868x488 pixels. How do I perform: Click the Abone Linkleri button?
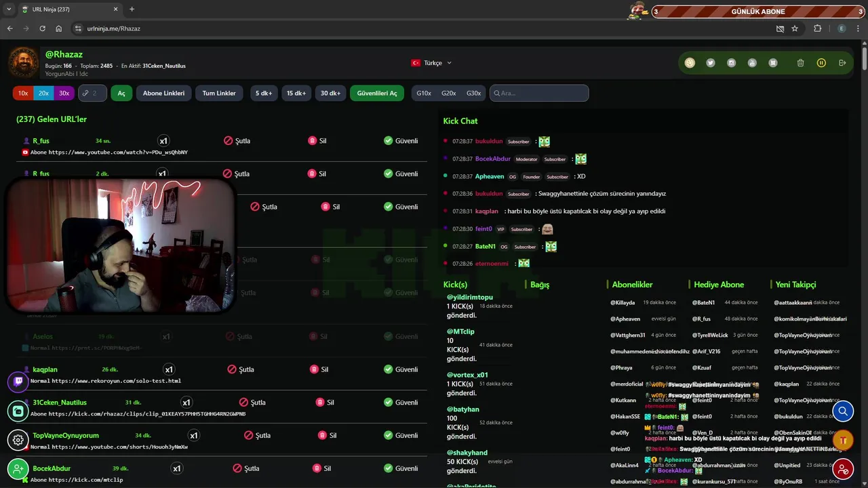(x=163, y=93)
